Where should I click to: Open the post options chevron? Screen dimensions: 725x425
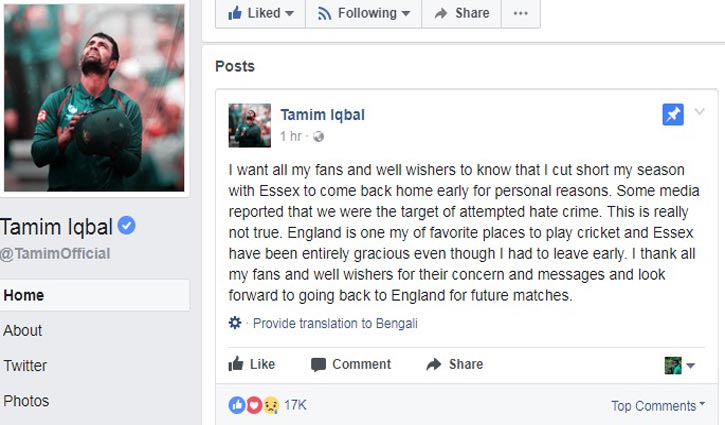point(700,111)
